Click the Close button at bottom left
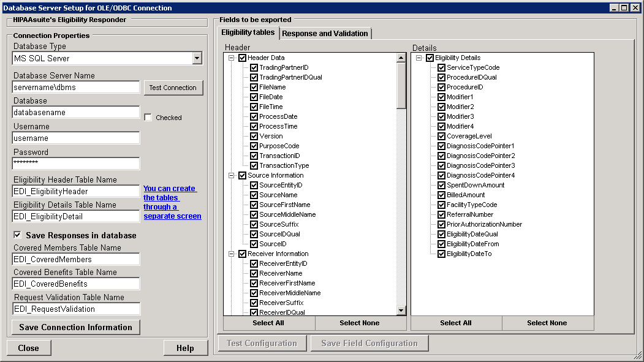Screen dimensions: 644x362 tap(29, 348)
